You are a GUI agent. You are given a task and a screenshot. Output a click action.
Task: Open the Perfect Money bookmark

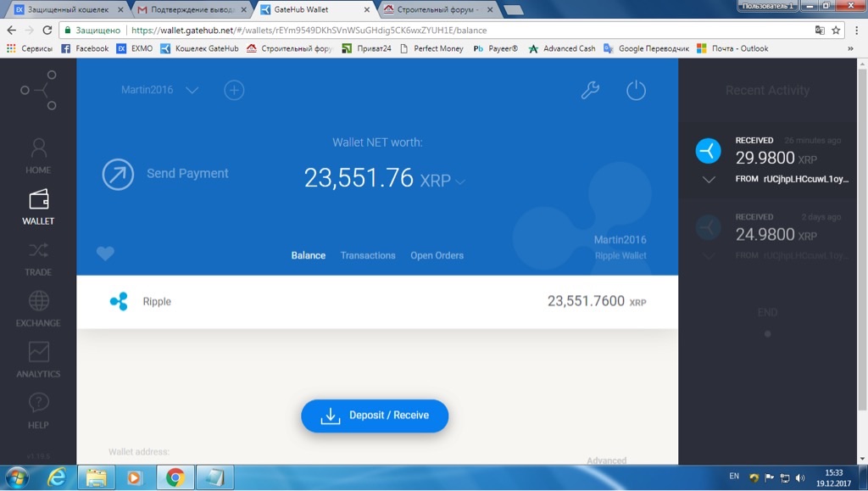(431, 48)
